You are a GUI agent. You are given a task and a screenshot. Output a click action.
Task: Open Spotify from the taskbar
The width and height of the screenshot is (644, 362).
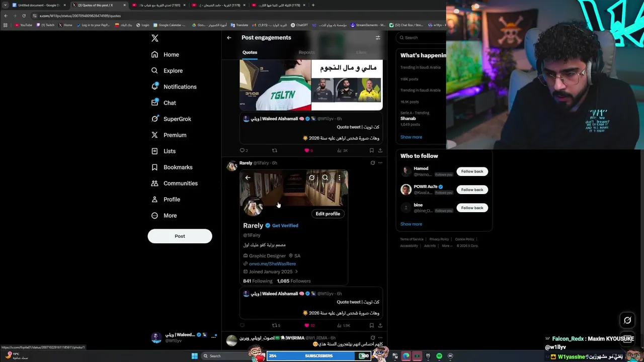[x=439, y=356]
